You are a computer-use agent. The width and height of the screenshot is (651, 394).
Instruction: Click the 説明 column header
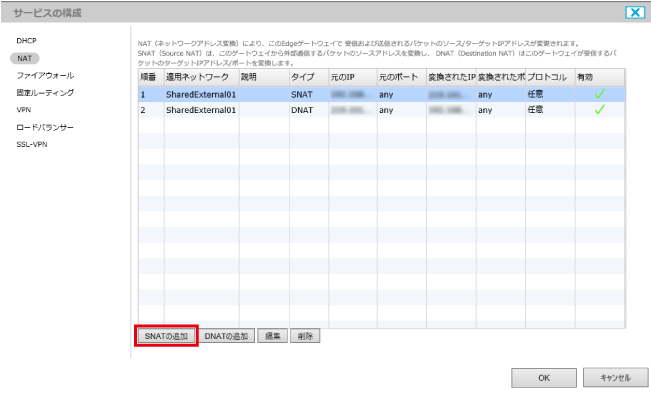pyautogui.click(x=264, y=77)
